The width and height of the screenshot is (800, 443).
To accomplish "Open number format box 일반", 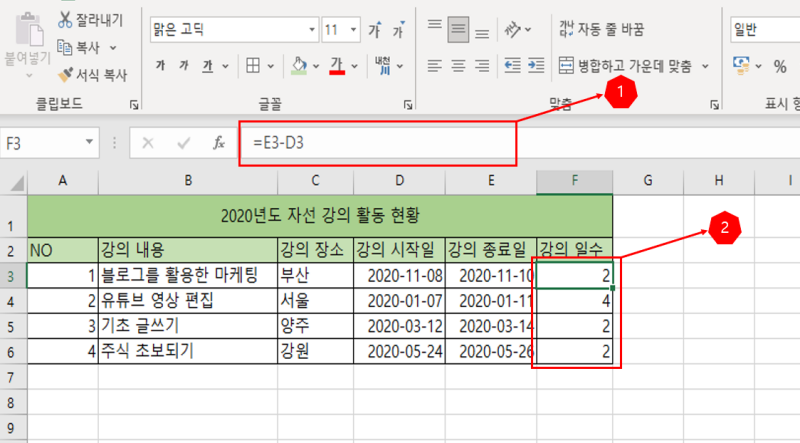I will tap(765, 30).
